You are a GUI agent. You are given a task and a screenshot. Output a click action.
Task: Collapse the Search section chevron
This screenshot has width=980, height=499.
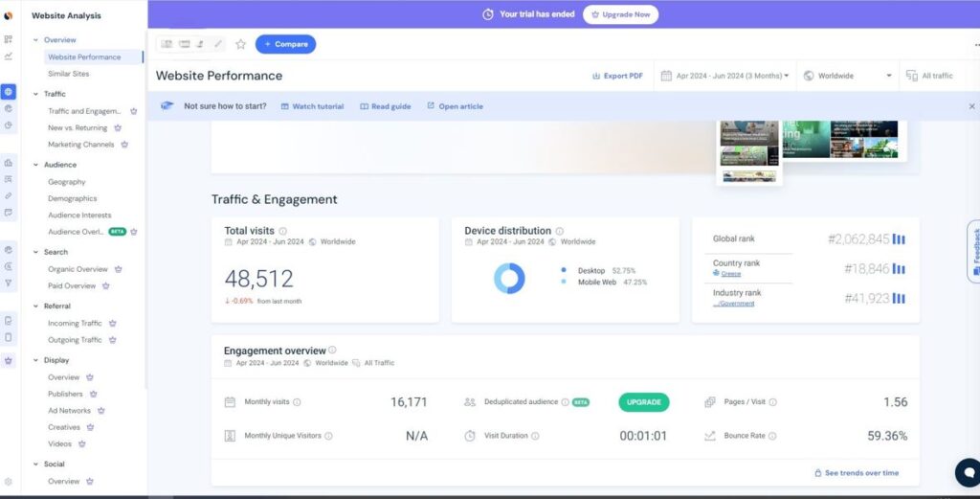(x=35, y=252)
